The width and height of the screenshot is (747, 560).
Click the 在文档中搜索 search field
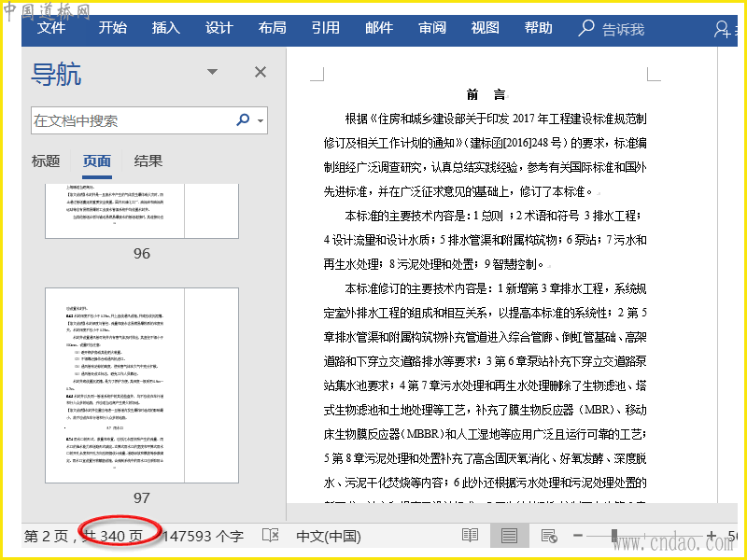click(149, 120)
